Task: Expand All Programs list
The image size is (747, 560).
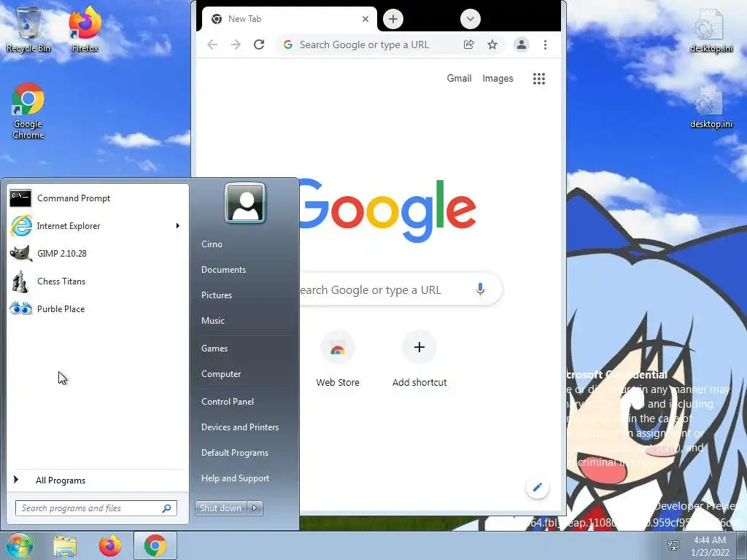Action: click(98, 480)
